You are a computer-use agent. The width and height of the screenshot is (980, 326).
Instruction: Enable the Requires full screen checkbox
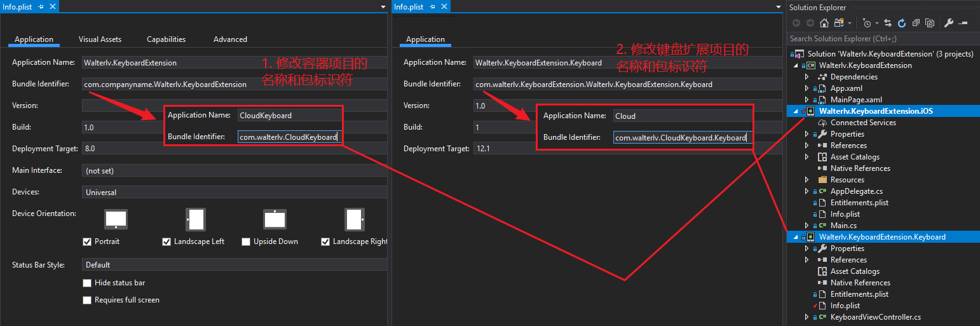(x=87, y=300)
